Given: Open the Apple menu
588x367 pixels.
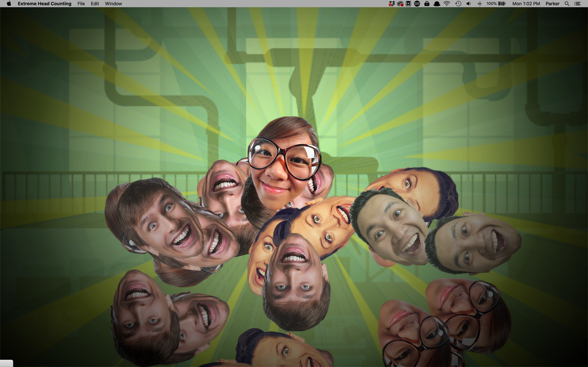Looking at the screenshot, I should [9, 4].
